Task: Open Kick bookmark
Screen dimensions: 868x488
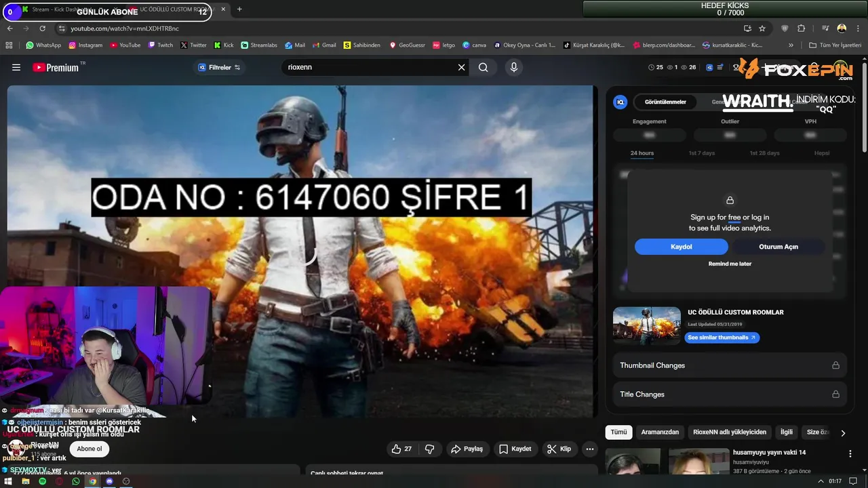Action: [224, 45]
